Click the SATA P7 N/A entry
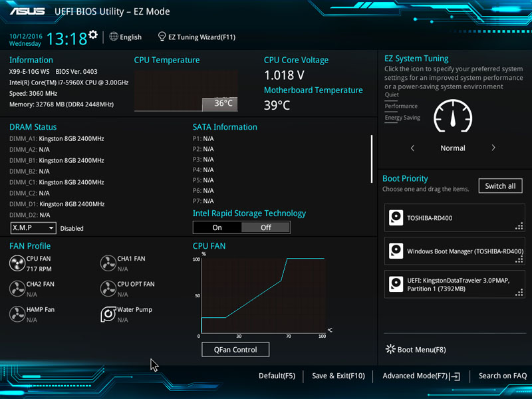 click(203, 201)
